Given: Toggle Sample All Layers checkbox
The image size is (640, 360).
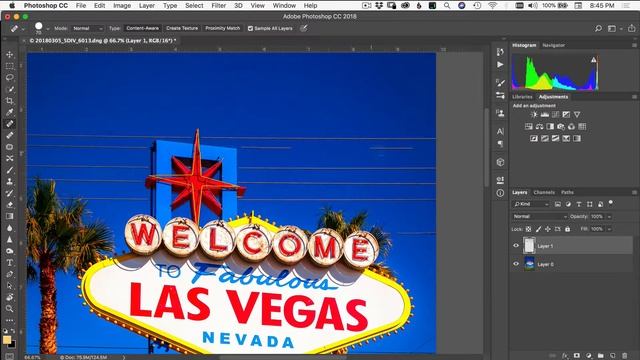Looking at the screenshot, I should click(250, 29).
